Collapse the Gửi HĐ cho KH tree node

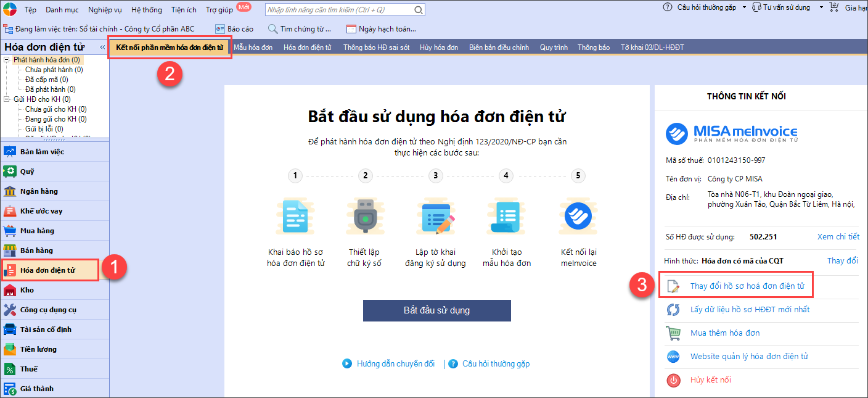tap(6, 99)
